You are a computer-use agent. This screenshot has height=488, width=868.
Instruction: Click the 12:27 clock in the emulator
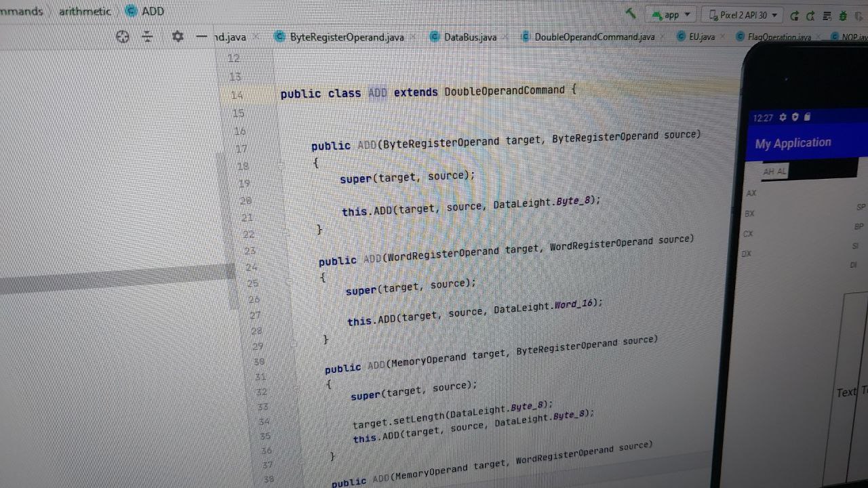click(x=763, y=118)
